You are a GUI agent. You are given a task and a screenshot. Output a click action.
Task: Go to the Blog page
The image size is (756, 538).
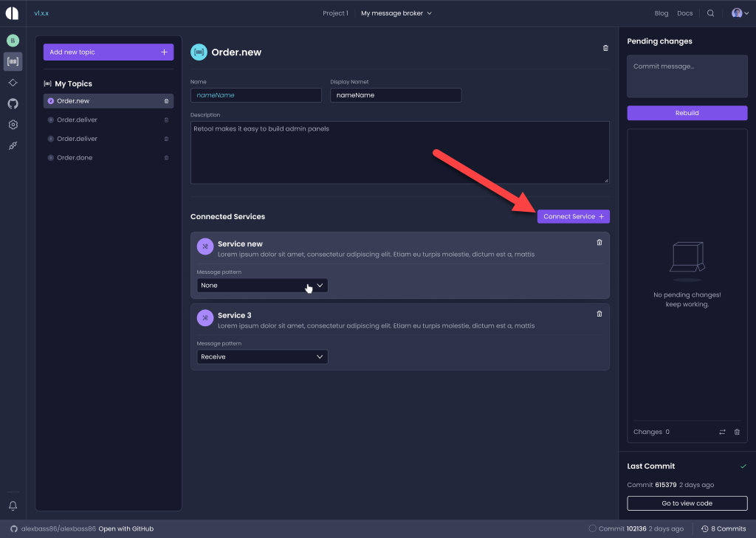(x=661, y=13)
